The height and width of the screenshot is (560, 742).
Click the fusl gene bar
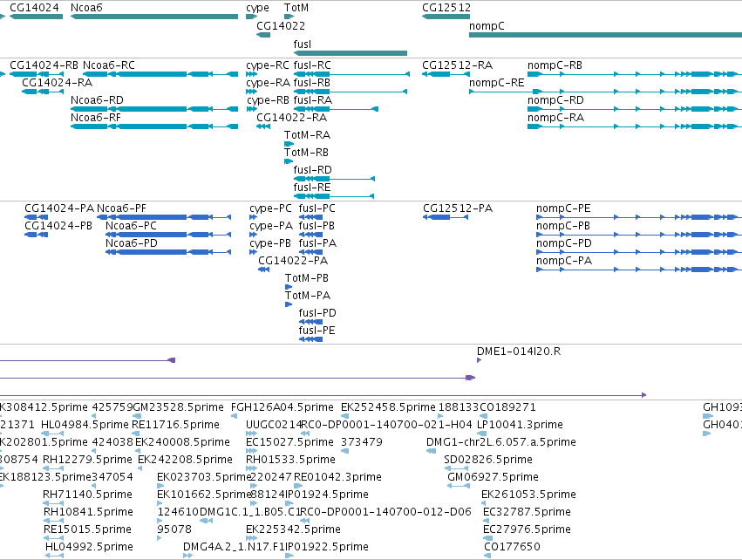pyautogui.click(x=351, y=53)
